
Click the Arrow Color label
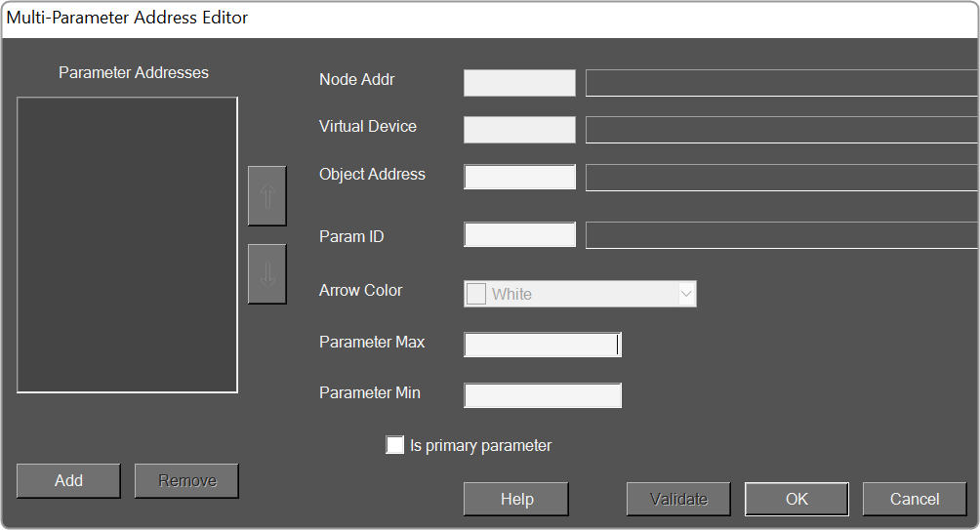[x=360, y=290]
